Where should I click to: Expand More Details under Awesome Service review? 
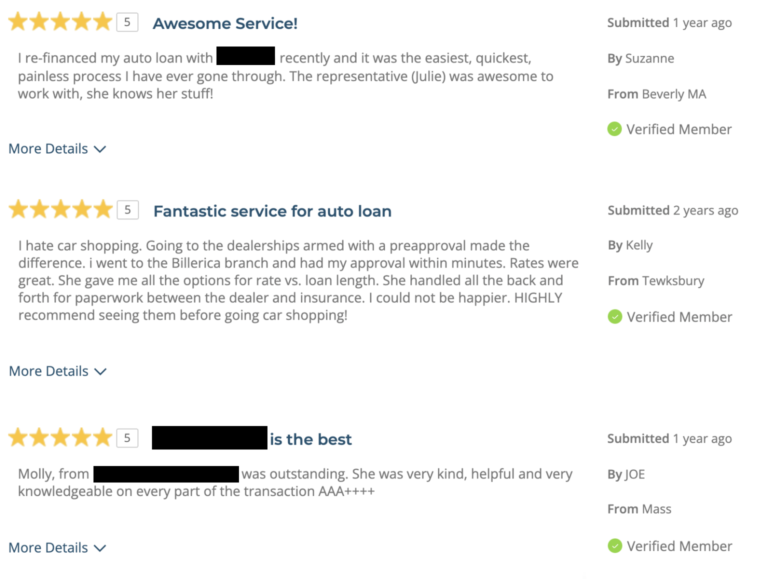pyautogui.click(x=57, y=149)
